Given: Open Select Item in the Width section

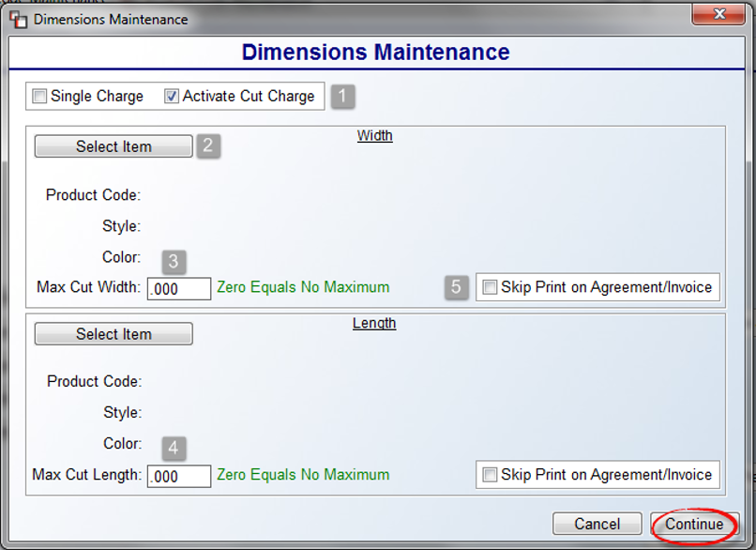Looking at the screenshot, I should [113, 146].
